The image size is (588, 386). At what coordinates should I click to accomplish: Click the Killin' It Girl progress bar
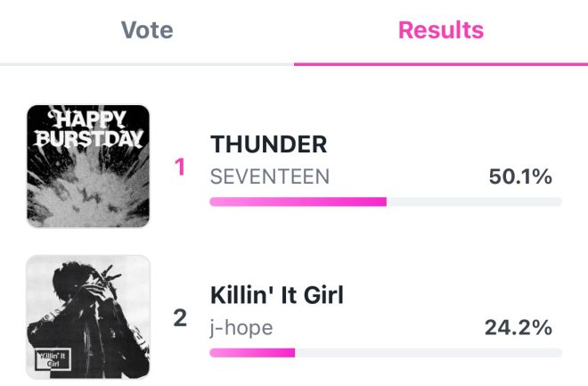(x=386, y=353)
